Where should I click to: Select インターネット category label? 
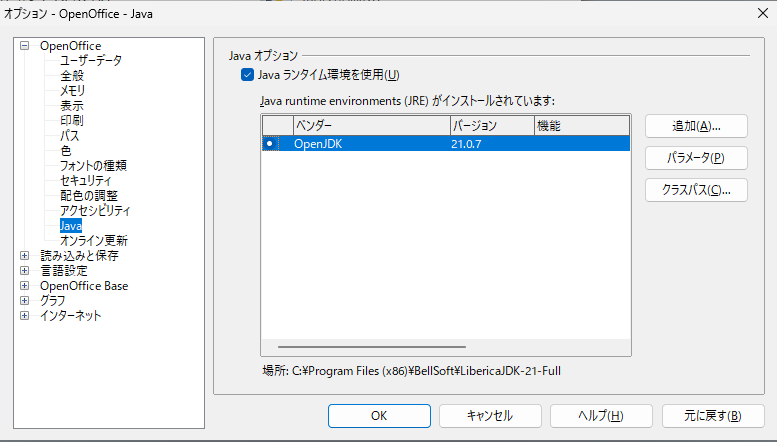click(x=71, y=316)
